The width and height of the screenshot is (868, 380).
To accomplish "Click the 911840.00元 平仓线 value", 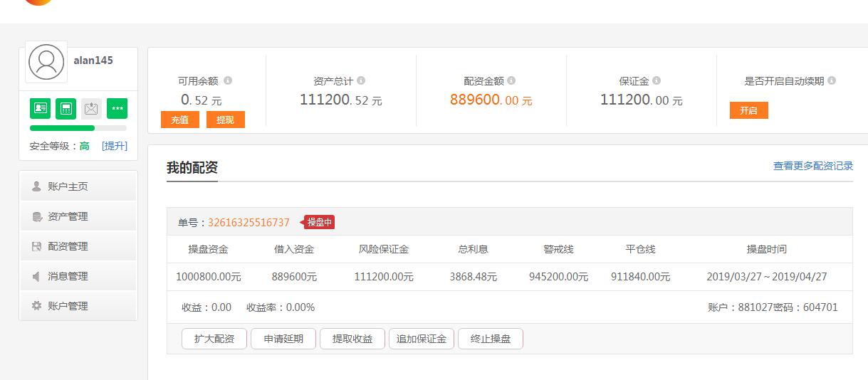I will pos(641,277).
